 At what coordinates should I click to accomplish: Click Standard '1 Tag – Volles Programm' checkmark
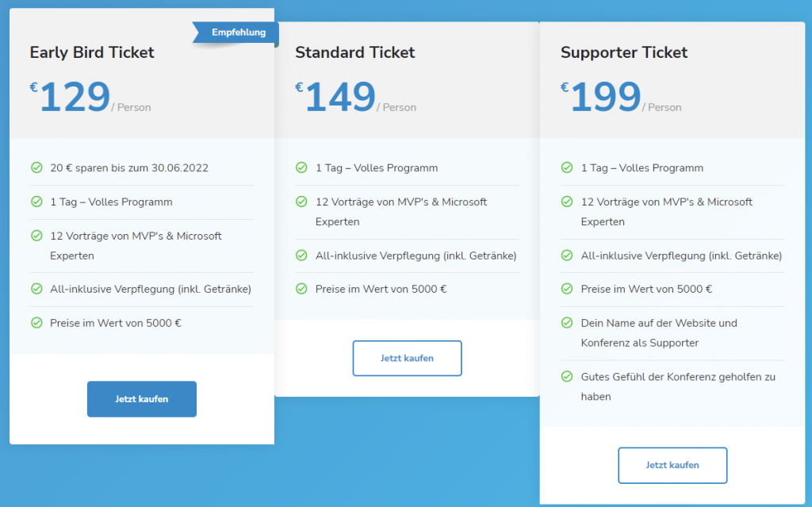[x=301, y=168]
